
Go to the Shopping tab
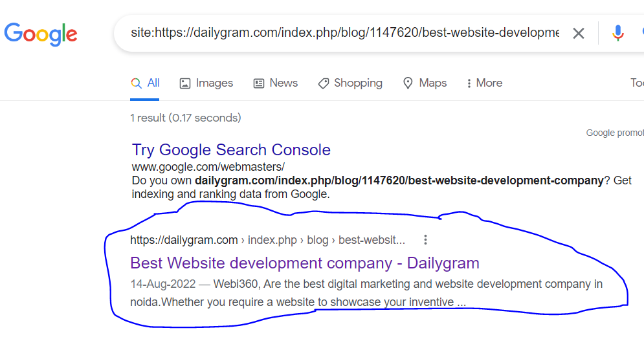coord(350,83)
